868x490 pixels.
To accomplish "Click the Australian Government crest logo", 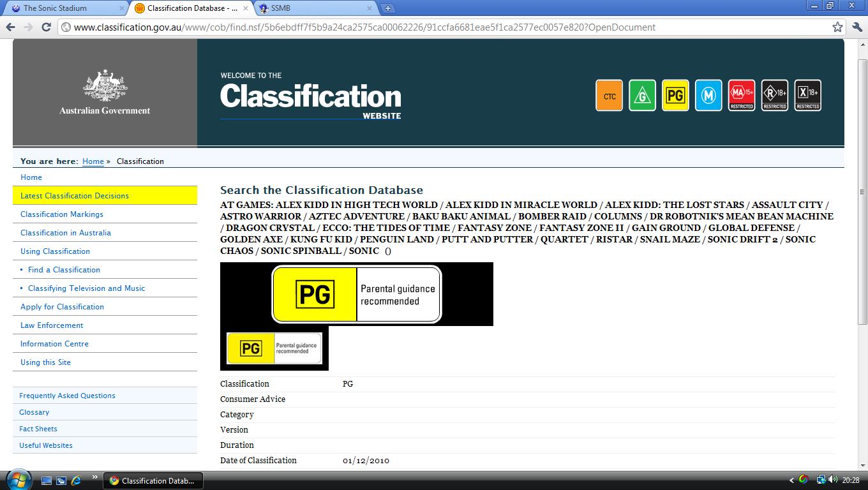I will (105, 93).
